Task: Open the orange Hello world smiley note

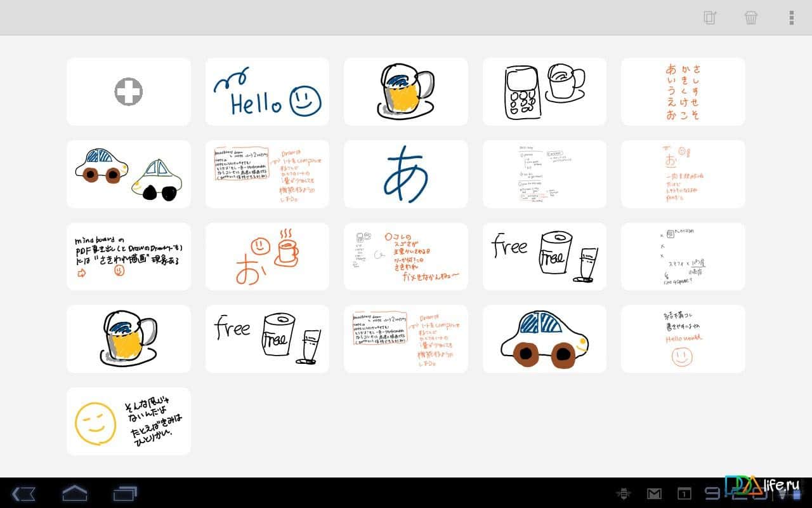Action: point(683,339)
